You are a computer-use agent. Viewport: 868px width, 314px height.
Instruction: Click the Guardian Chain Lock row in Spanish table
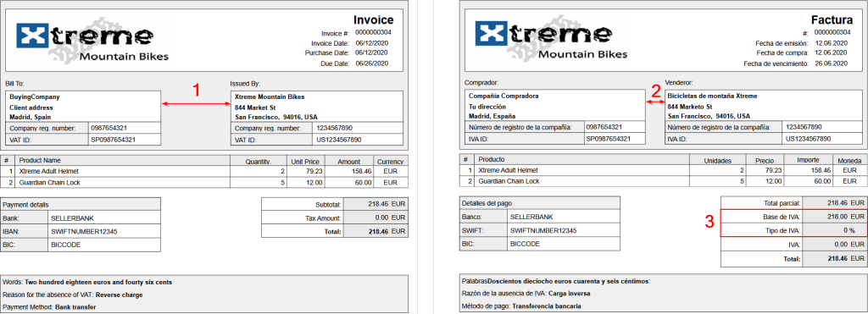[663, 181]
